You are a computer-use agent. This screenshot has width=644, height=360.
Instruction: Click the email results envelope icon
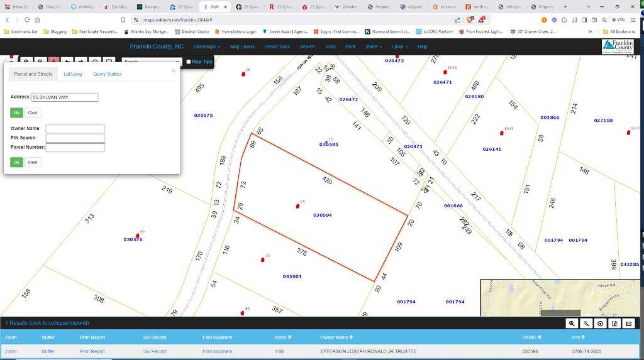[x=629, y=323]
